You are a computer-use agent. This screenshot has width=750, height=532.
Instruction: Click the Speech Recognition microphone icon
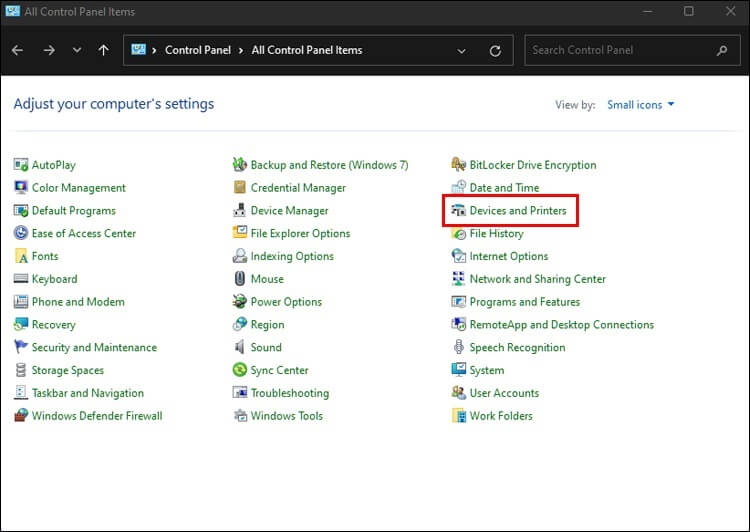point(459,347)
